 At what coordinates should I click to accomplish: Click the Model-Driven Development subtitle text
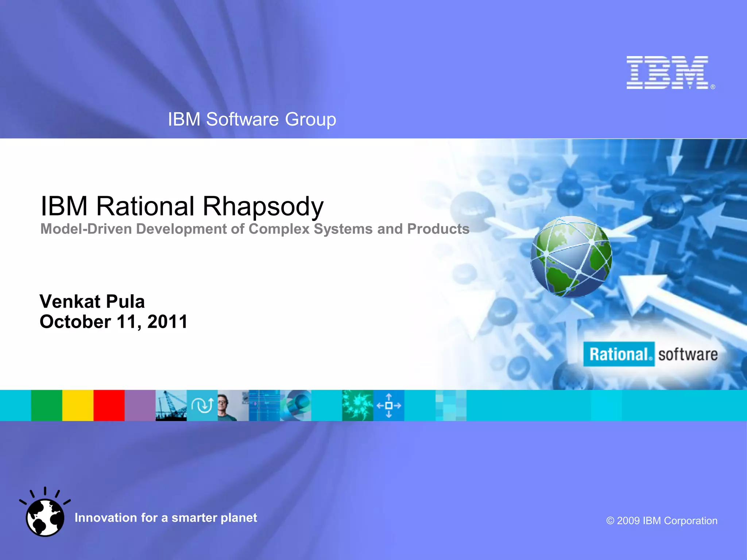[x=255, y=229]
